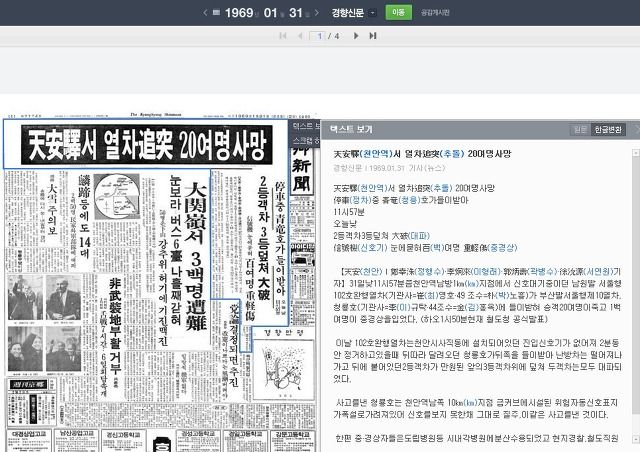Screen dimensions: 640x452
Task: Open the calendar icon beside 1969
Action: (216, 13)
